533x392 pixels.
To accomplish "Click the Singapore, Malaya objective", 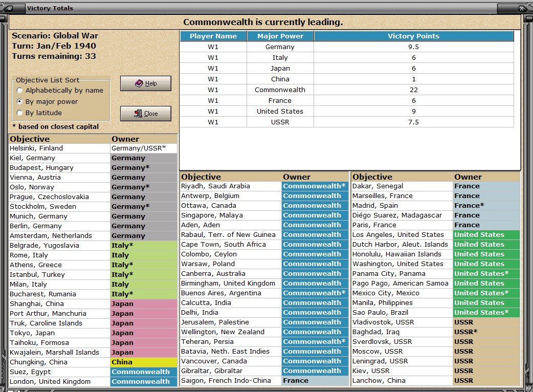I will [x=231, y=215].
